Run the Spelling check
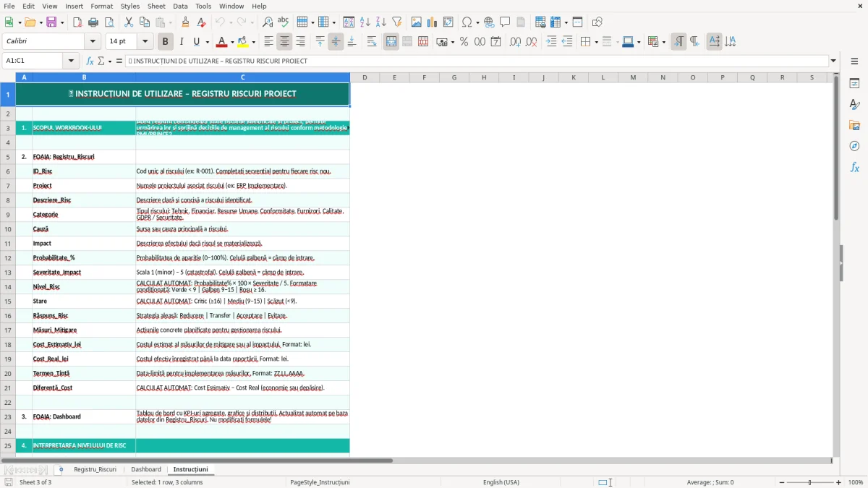Screen dimensions: 868x488 284,22
